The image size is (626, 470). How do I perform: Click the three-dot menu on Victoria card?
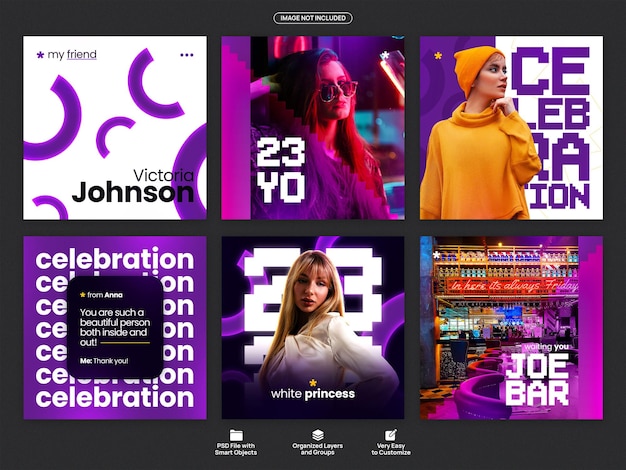tap(186, 55)
